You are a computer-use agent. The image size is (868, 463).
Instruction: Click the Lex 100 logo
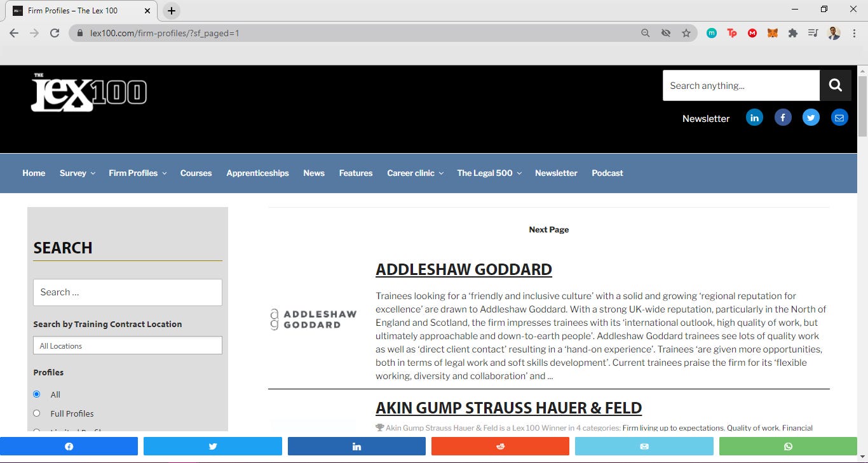pos(89,93)
